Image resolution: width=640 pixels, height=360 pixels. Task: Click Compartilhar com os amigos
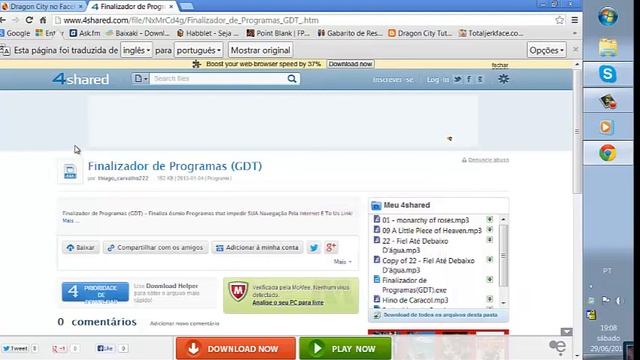[156, 247]
